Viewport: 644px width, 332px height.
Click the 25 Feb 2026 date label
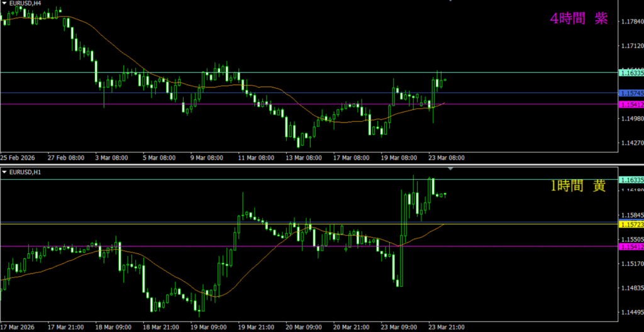[x=18, y=157]
